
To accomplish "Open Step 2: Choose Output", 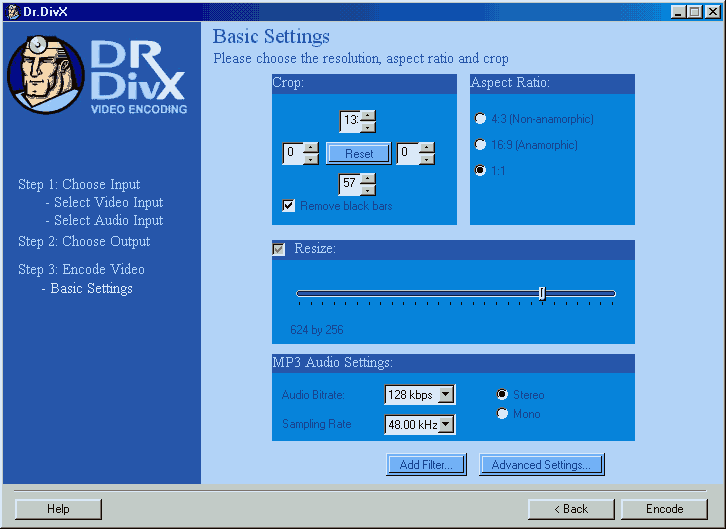I will pyautogui.click(x=84, y=241).
